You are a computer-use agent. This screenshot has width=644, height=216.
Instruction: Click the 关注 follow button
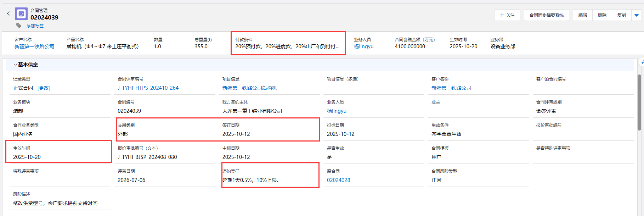(507, 15)
